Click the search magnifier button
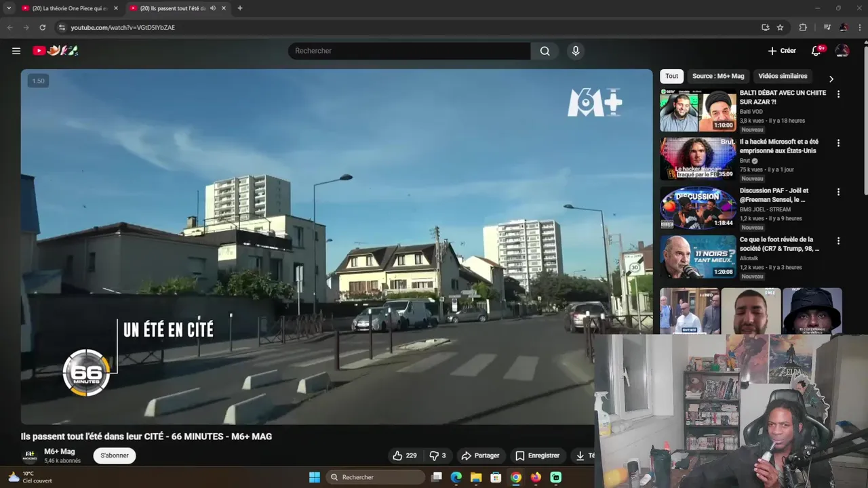The image size is (868, 488). pyautogui.click(x=545, y=51)
